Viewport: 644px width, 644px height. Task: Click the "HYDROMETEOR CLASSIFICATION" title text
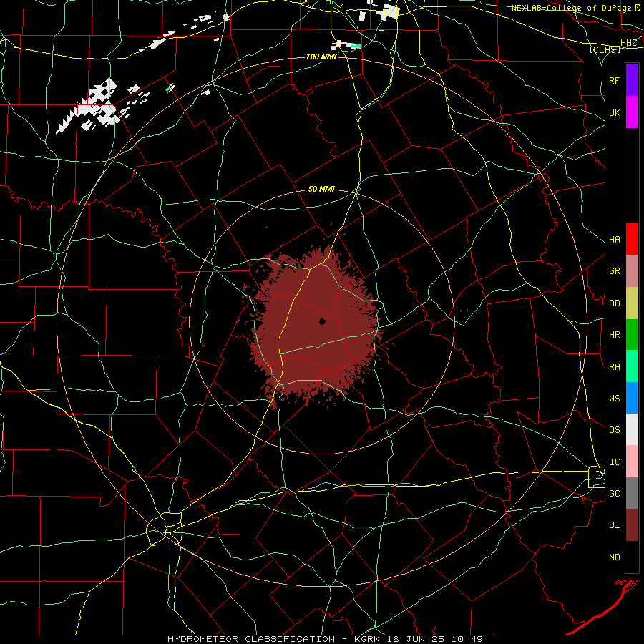[x=251, y=639]
